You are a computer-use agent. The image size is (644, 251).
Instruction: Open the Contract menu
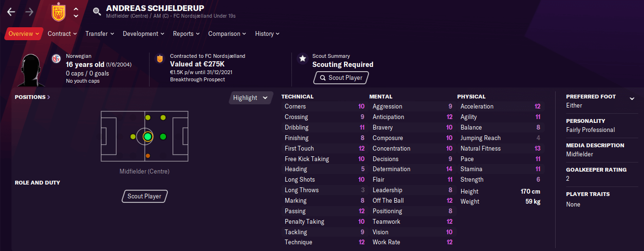coord(62,34)
